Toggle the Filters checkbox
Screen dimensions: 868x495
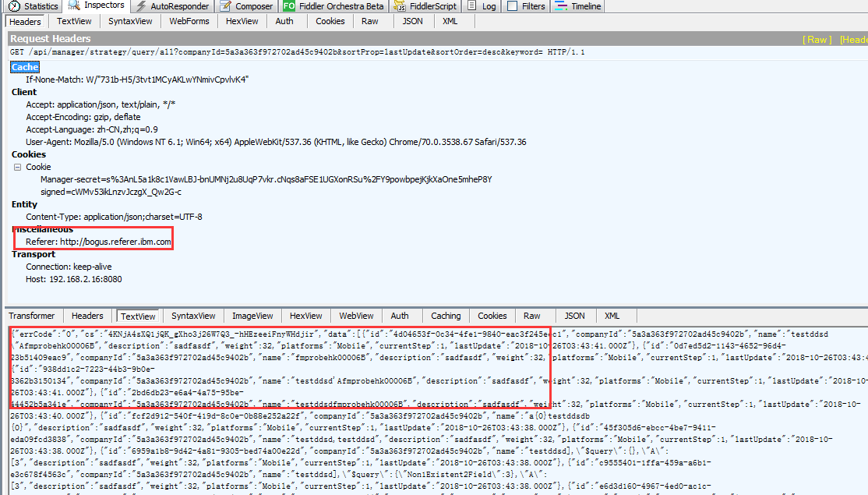pyautogui.click(x=512, y=6)
